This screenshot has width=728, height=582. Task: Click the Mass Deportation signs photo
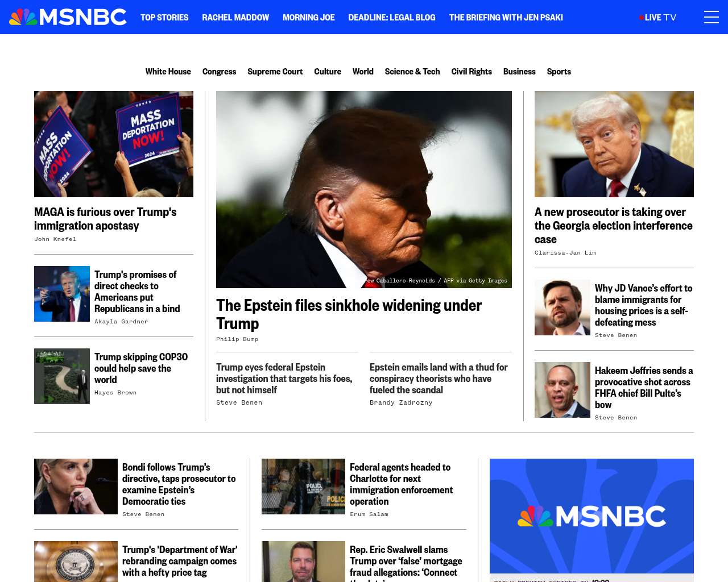(114, 144)
